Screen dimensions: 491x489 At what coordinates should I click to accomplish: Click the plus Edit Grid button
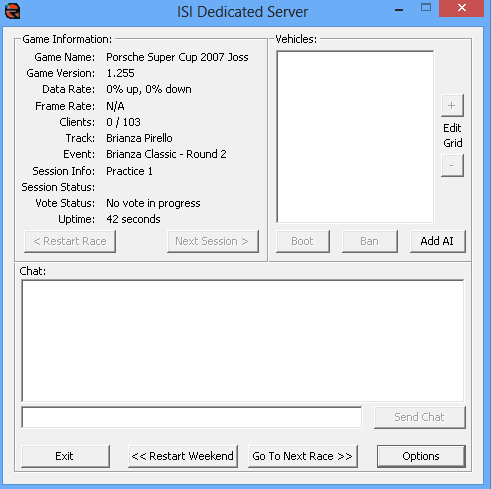click(x=452, y=106)
